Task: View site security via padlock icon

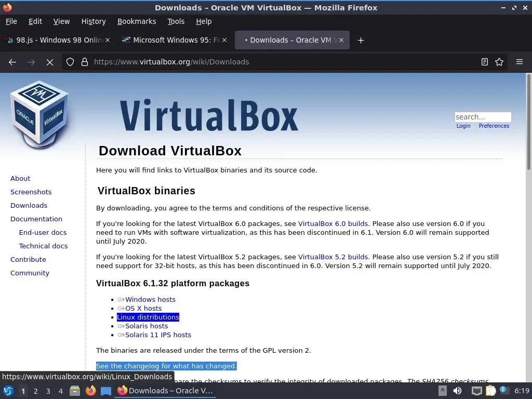Action: coord(85,62)
